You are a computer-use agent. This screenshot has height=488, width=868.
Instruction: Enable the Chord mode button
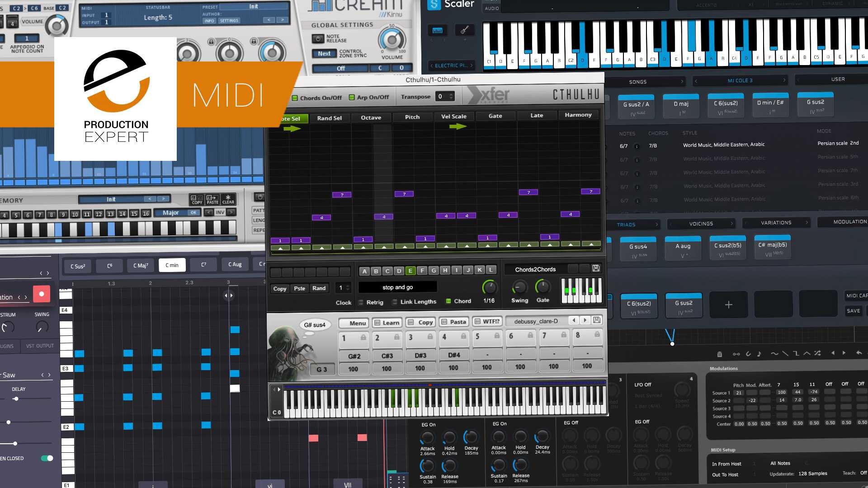(448, 300)
